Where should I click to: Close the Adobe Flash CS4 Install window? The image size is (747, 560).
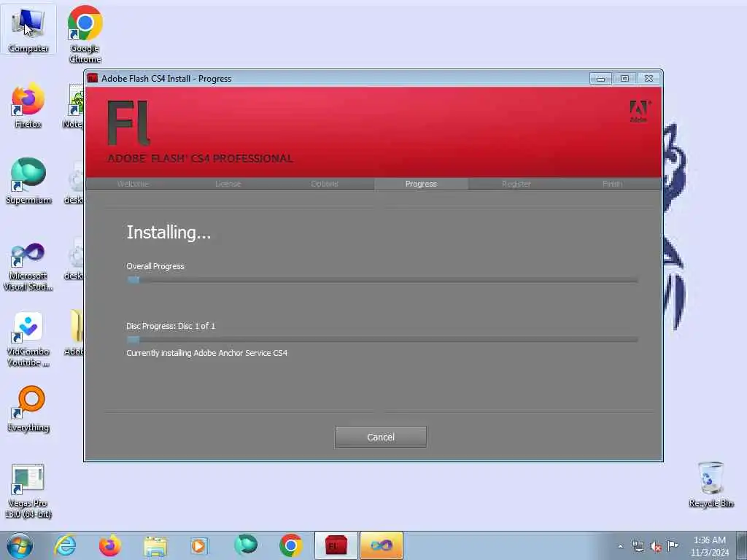pos(649,79)
